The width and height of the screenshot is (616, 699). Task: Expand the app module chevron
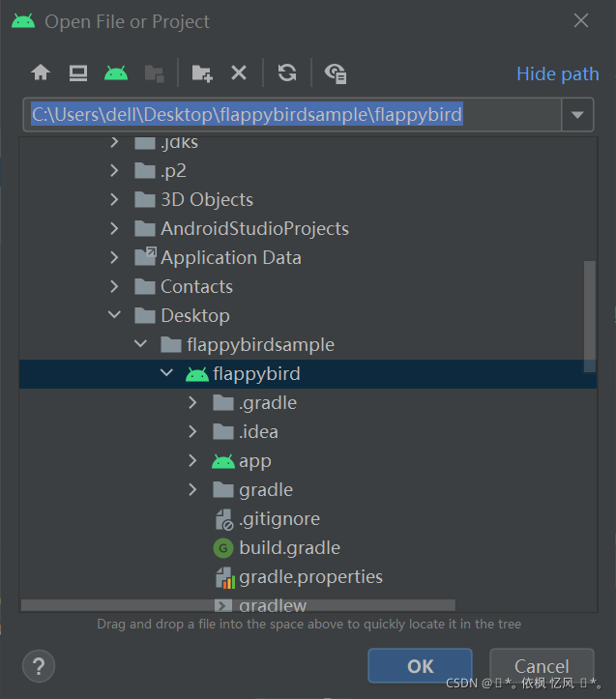192,460
